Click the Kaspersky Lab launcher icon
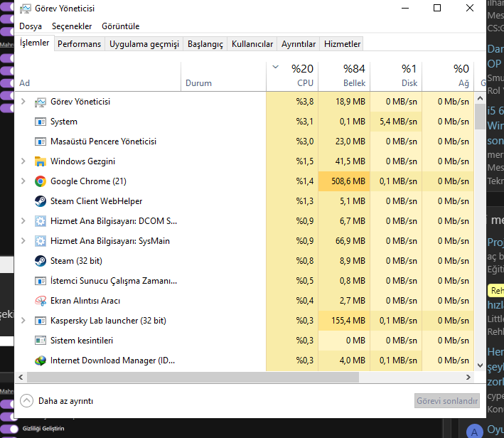Screen dimensions: 504x438 click(41, 321)
